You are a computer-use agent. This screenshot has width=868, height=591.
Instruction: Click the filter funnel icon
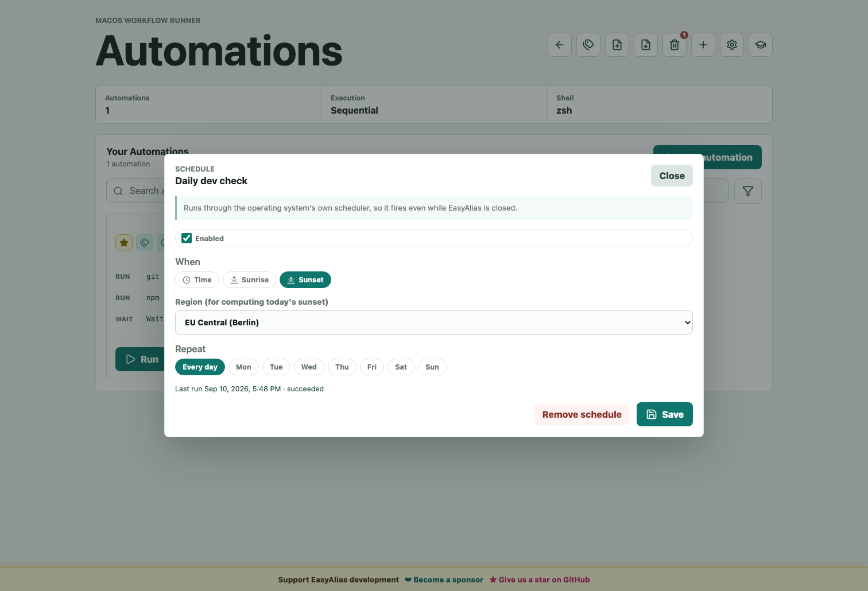pyautogui.click(x=748, y=191)
